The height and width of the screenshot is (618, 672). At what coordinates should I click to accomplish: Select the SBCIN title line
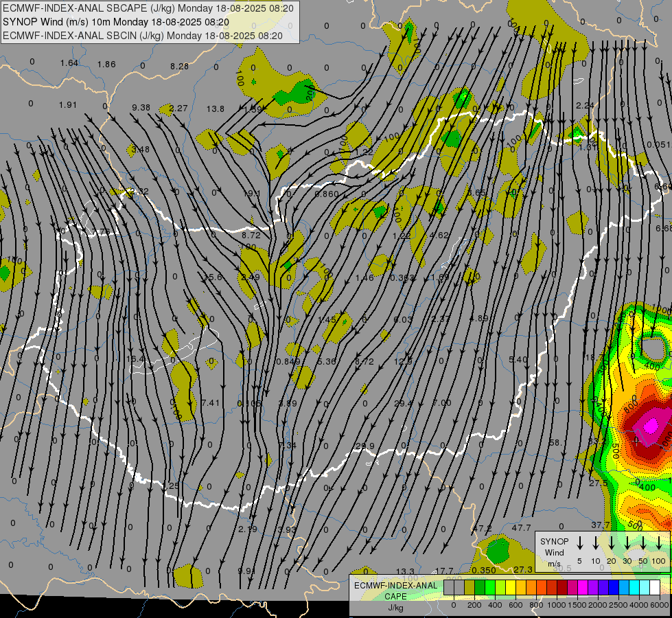(143, 36)
